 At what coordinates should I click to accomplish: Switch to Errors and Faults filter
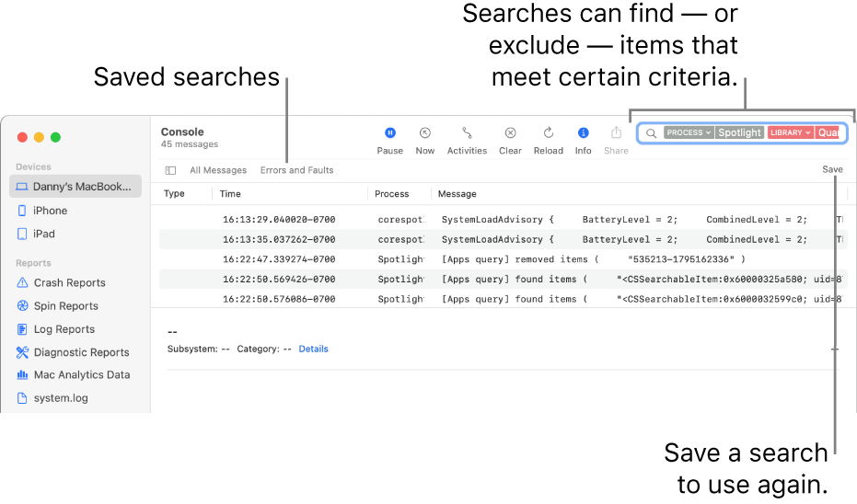click(296, 170)
